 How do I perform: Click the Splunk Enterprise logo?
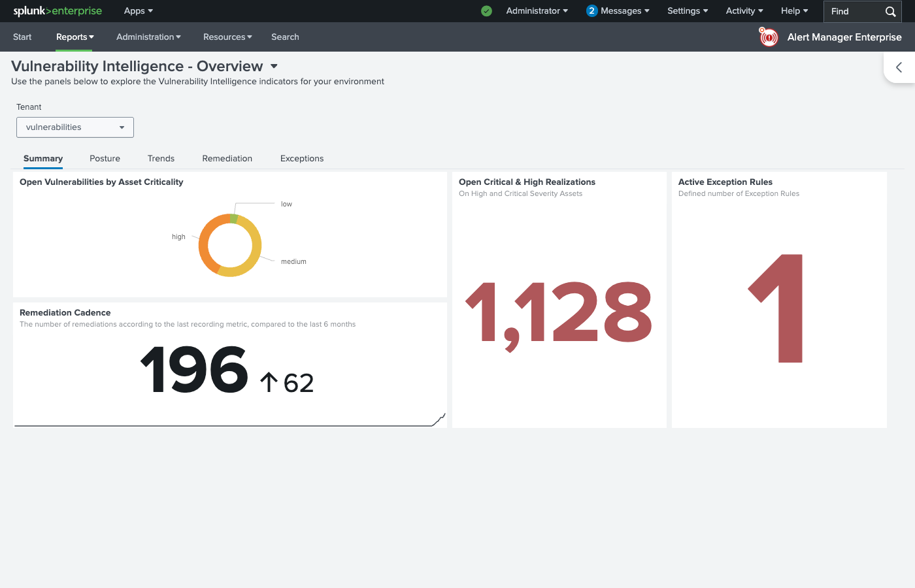[58, 10]
